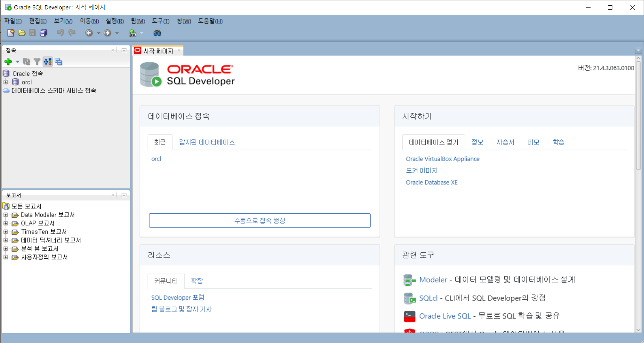Open the 보기 menu

click(63, 21)
